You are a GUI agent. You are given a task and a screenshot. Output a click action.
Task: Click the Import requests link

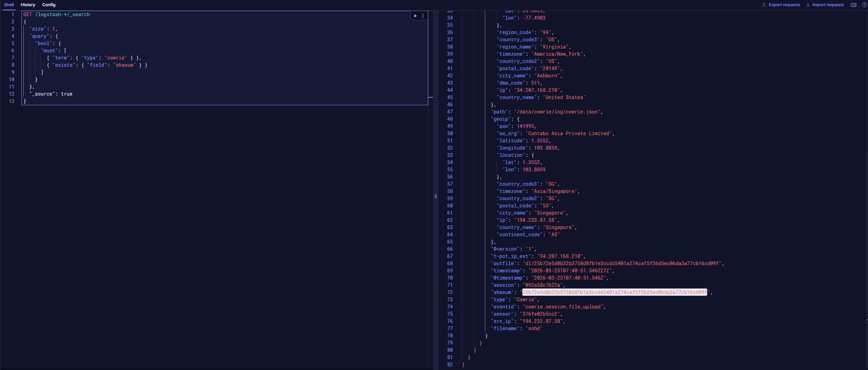click(x=828, y=5)
